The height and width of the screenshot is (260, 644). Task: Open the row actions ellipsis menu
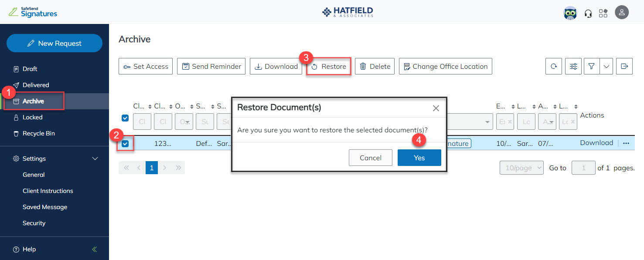pos(626,143)
